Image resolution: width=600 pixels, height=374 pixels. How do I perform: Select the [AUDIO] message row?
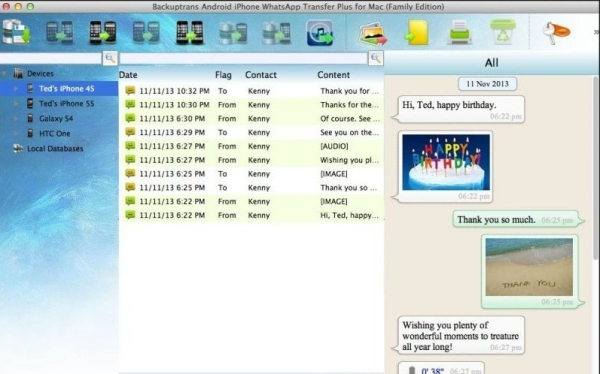(251, 146)
